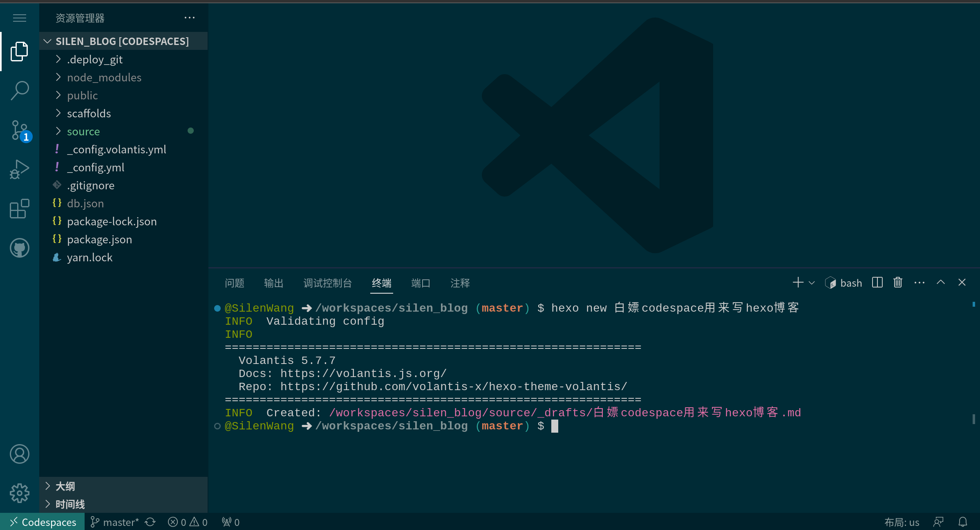This screenshot has height=530, width=980.
Task: Open the Extensions view
Action: pyautogui.click(x=19, y=209)
